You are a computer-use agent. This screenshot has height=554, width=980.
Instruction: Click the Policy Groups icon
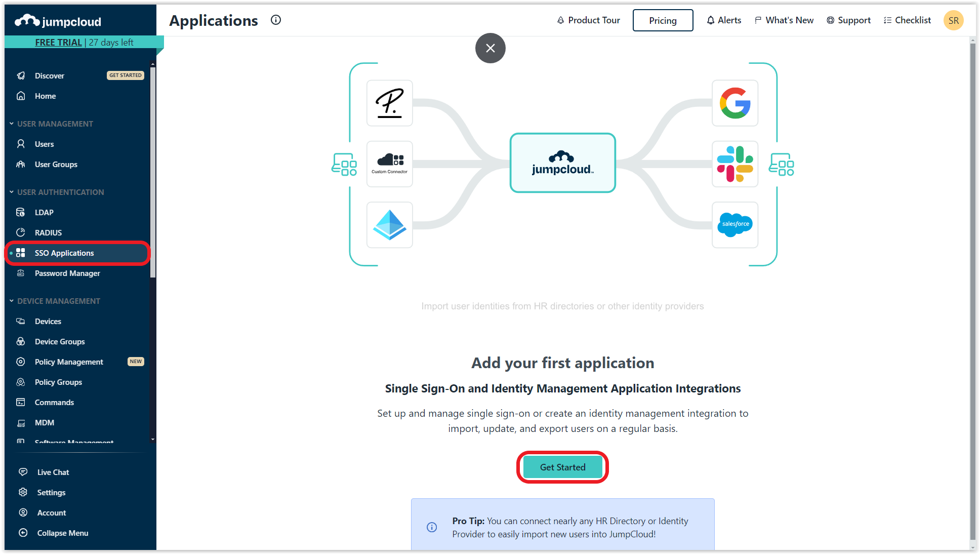pos(21,382)
